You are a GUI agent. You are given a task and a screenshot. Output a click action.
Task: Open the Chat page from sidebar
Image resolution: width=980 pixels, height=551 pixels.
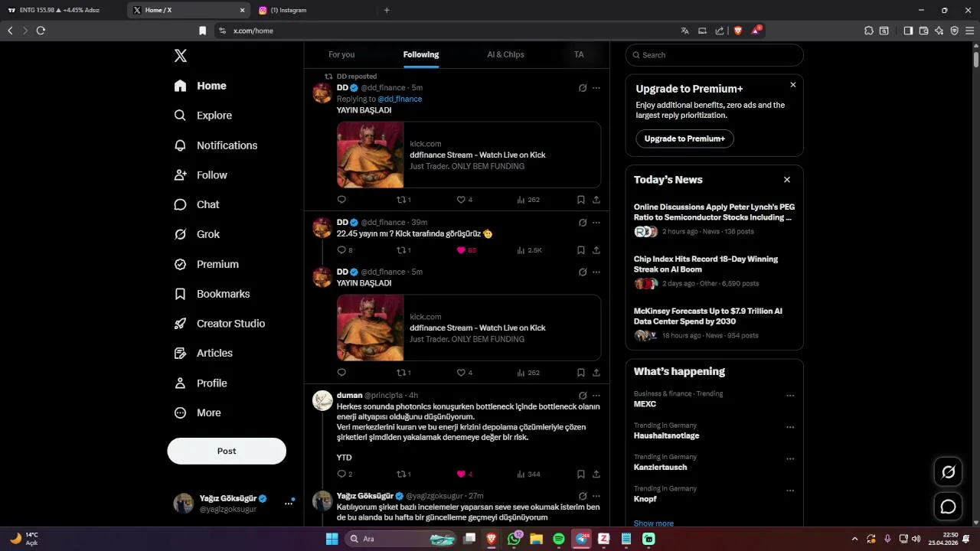click(197, 205)
